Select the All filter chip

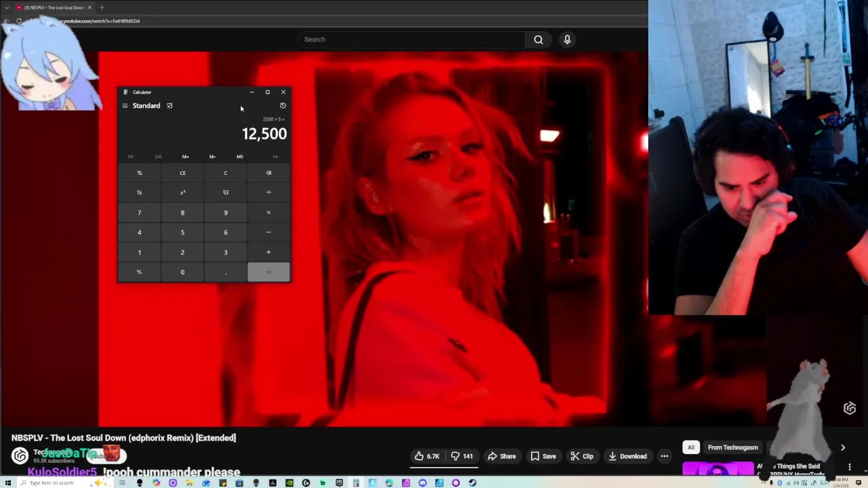pos(691,447)
